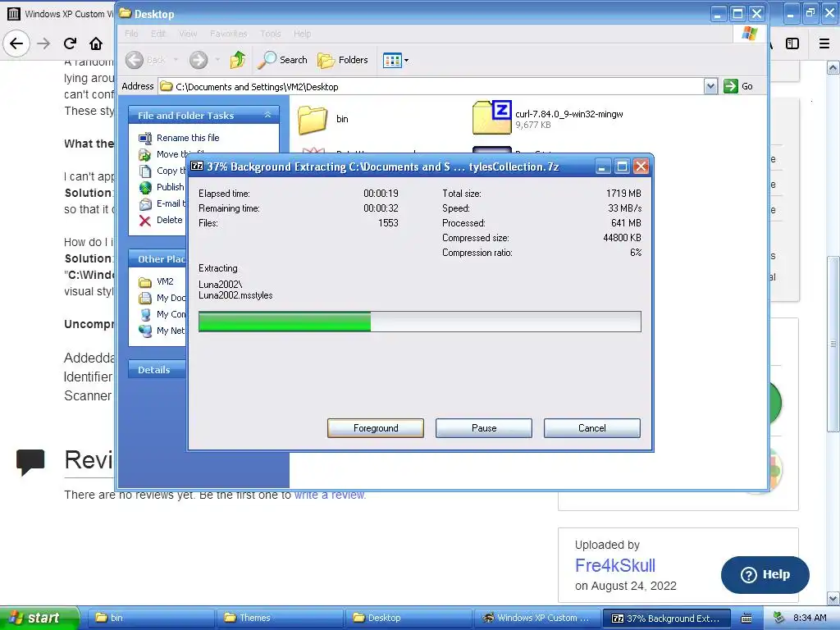
Task: Toggle browser sidebar panel icon
Action: pos(792,43)
